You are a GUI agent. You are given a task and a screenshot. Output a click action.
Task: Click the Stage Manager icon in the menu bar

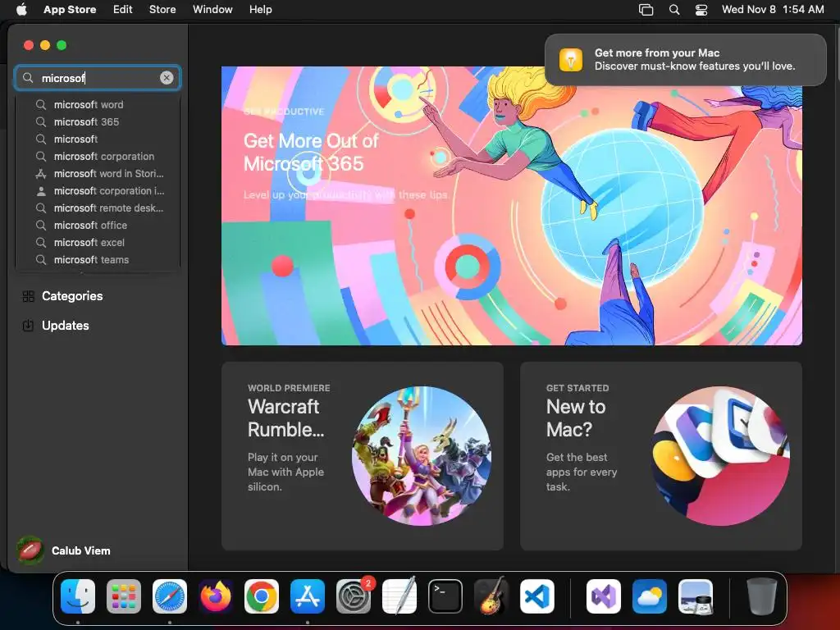[646, 9]
